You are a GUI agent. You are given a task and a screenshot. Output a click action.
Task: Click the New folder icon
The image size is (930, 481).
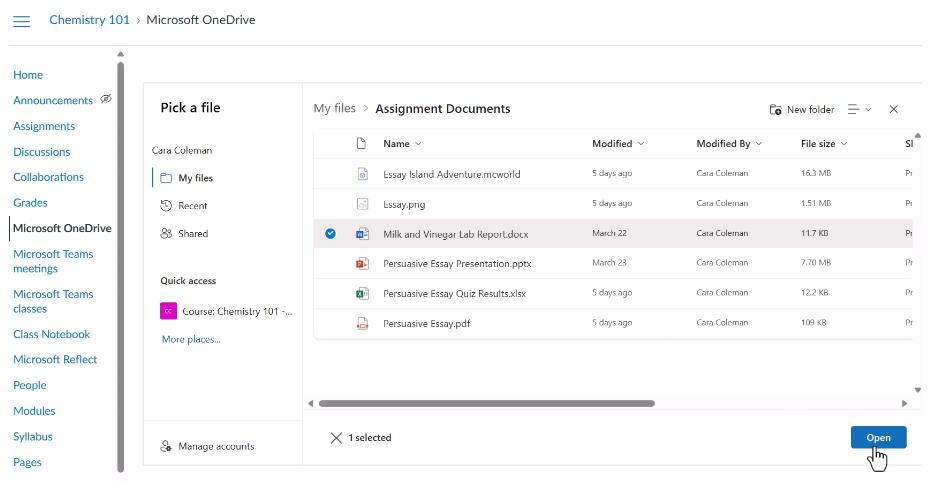(x=775, y=109)
